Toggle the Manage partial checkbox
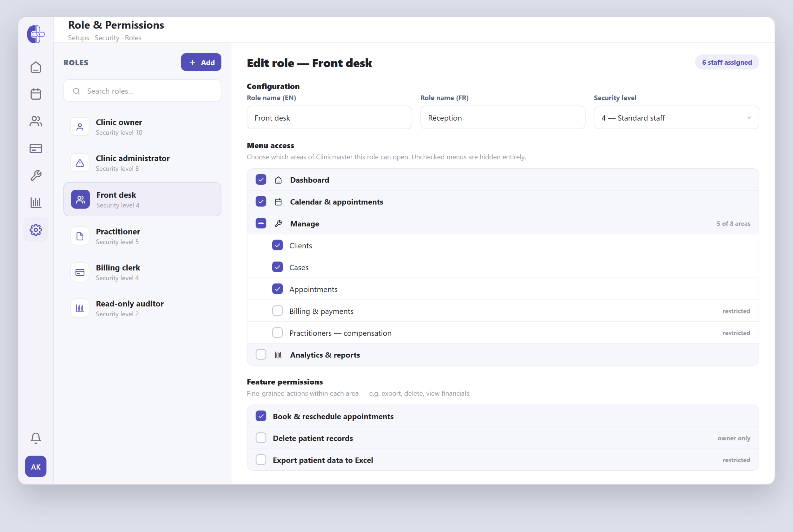This screenshot has width=793, height=532. coord(261,223)
